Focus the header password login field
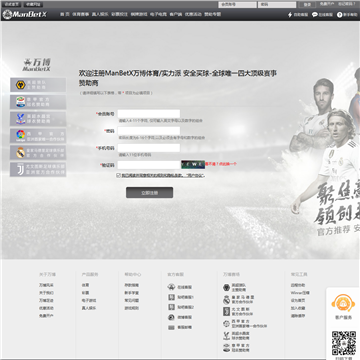Image resolution: width=360 pixels, height=360 pixels. click(277, 5)
